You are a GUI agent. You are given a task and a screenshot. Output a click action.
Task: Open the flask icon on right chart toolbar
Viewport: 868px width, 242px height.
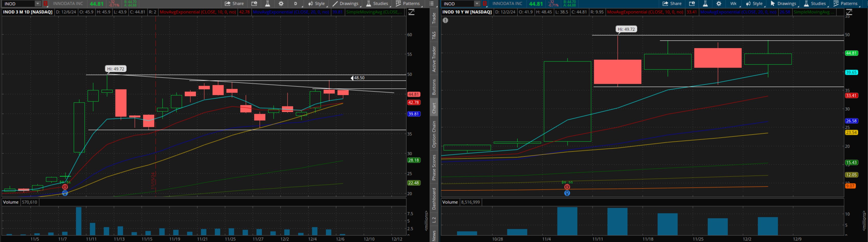(x=705, y=4)
